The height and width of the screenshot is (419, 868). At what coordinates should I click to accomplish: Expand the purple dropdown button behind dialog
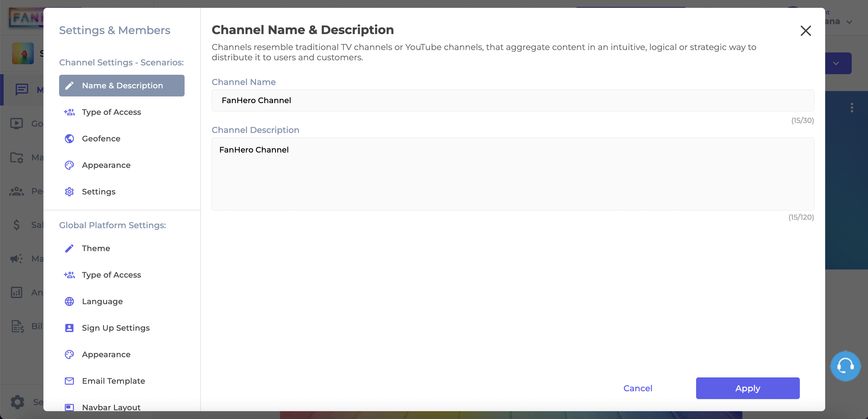coord(836,63)
